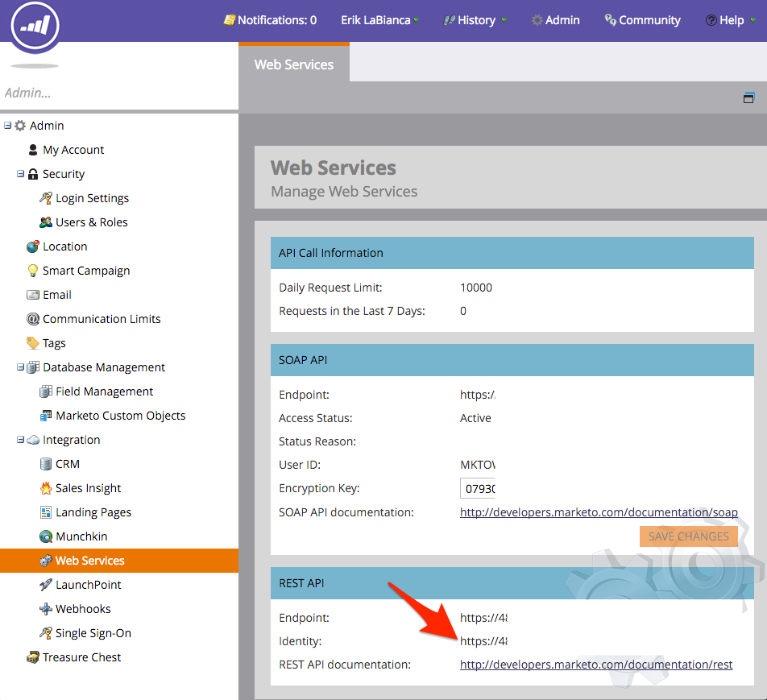Click the Field Management icon
Screen dimensions: 767x700
45,391
